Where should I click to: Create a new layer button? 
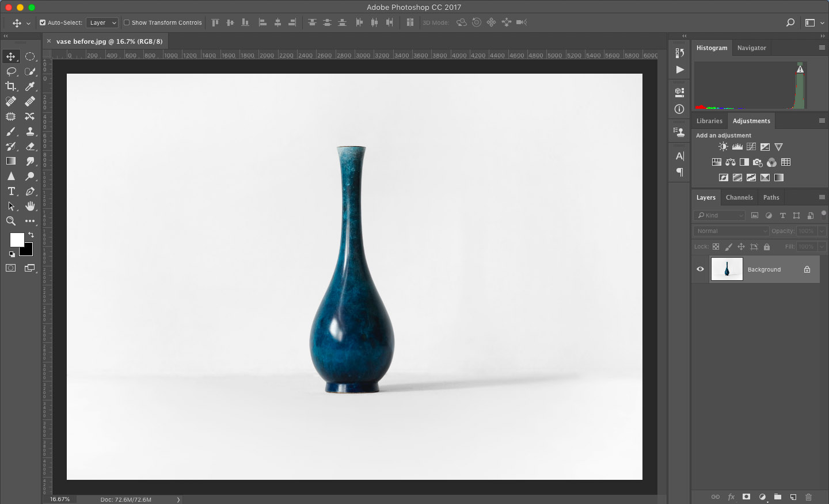pyautogui.click(x=793, y=497)
